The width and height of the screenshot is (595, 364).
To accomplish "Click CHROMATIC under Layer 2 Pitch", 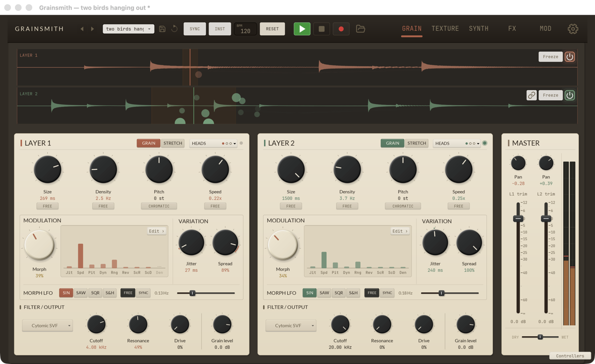I will pyautogui.click(x=403, y=206).
